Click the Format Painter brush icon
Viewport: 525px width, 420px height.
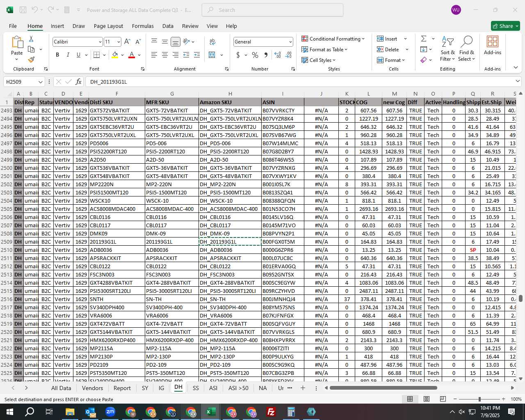click(x=31, y=59)
